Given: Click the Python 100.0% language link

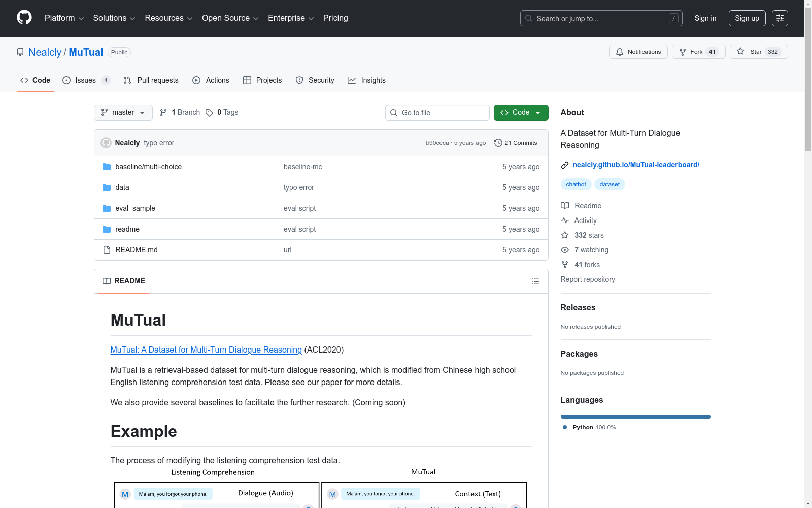Looking at the screenshot, I should [589, 427].
